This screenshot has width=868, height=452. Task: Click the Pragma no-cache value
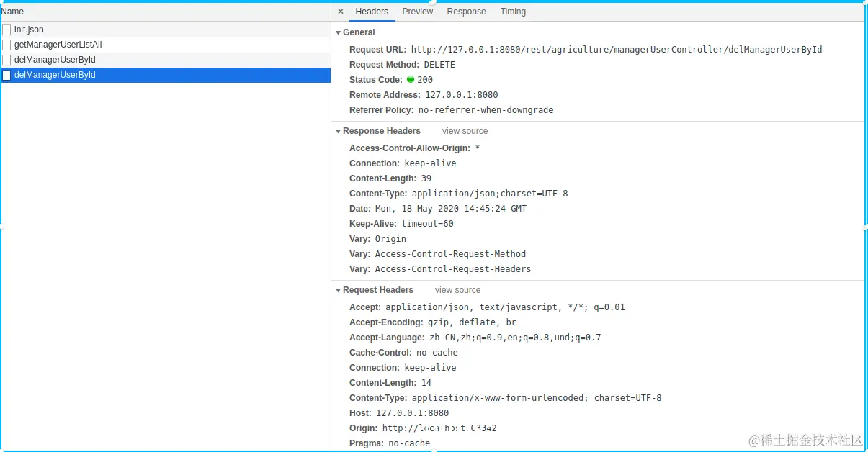(x=409, y=443)
